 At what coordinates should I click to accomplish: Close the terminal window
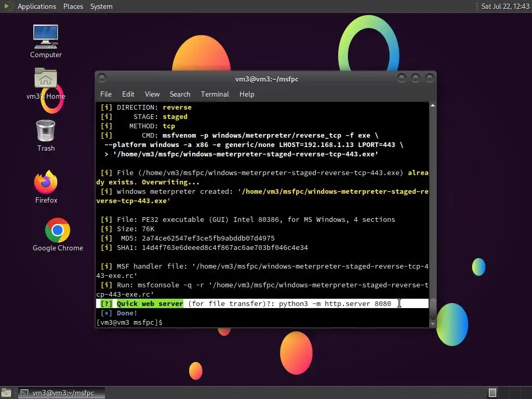pos(430,78)
